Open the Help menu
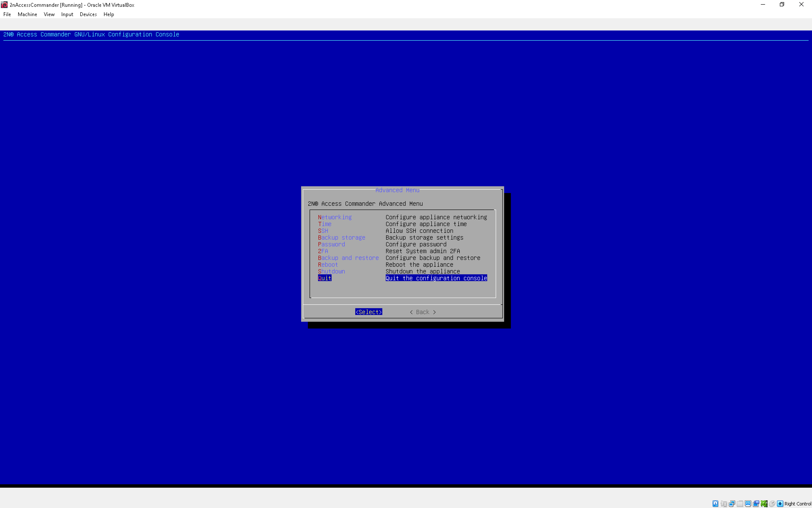 (109, 14)
